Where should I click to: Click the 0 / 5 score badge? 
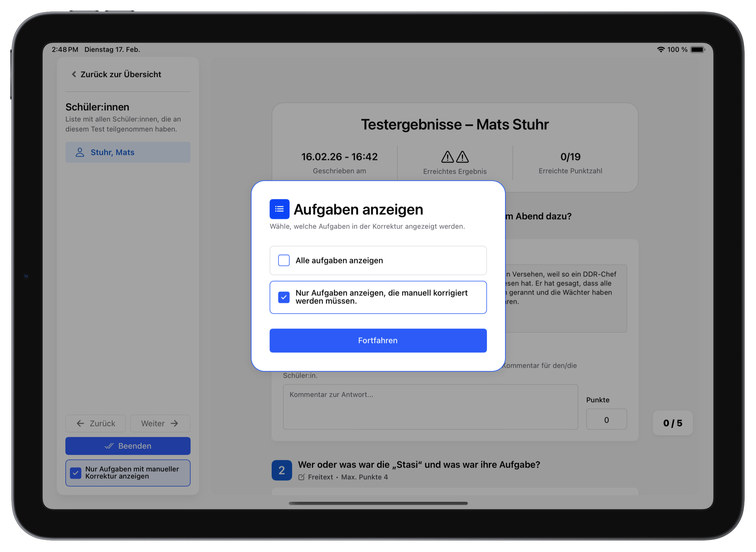coord(672,423)
